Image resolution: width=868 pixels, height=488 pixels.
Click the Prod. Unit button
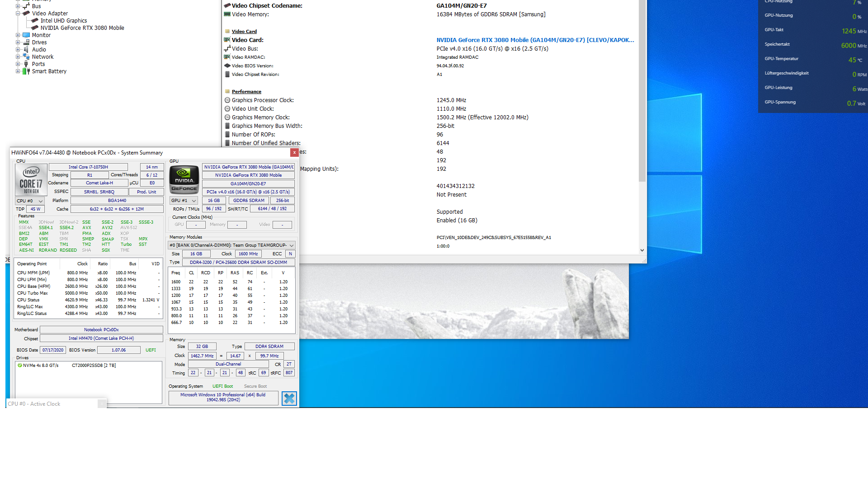point(146,192)
